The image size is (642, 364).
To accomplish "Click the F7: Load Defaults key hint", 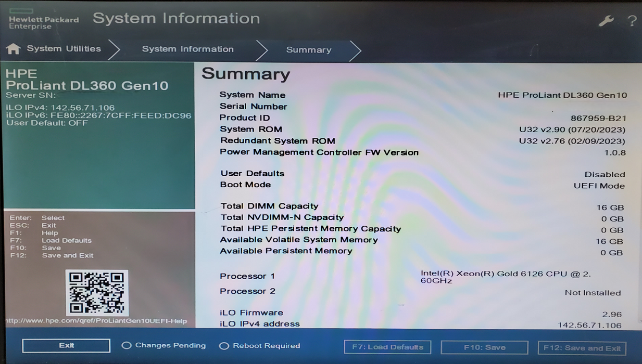I will [x=51, y=241].
